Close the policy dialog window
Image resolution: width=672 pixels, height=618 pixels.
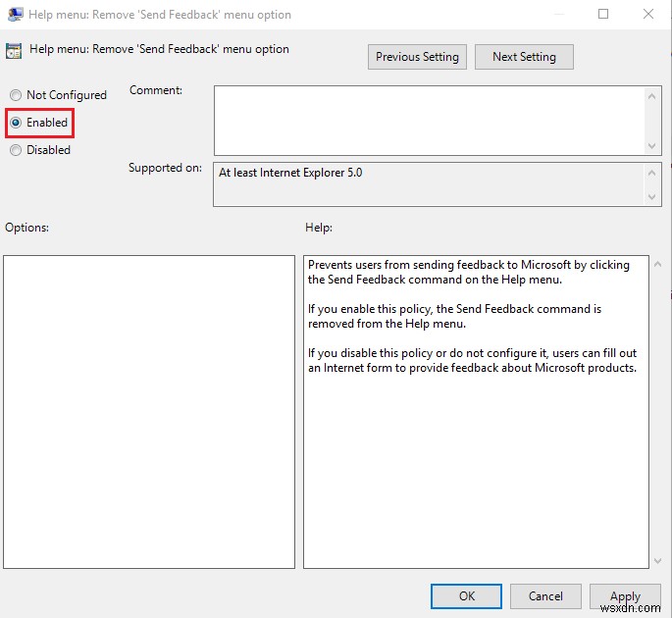(x=648, y=14)
